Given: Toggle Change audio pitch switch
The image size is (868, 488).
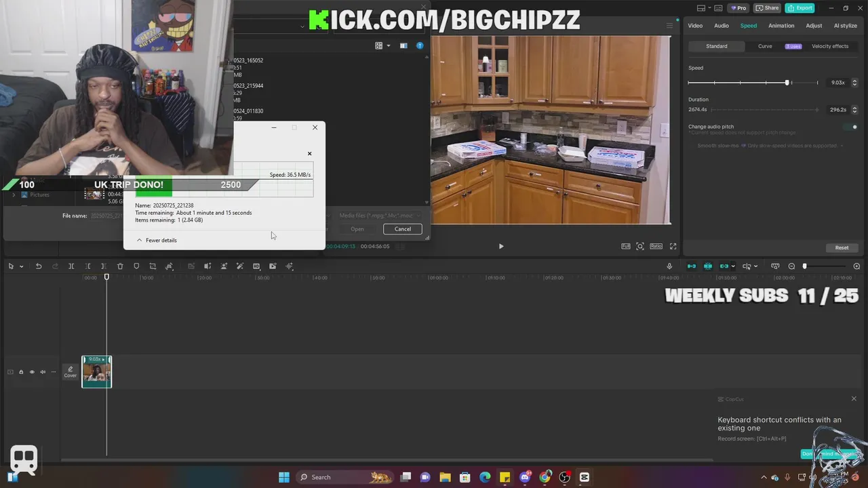Looking at the screenshot, I should pos(852,127).
